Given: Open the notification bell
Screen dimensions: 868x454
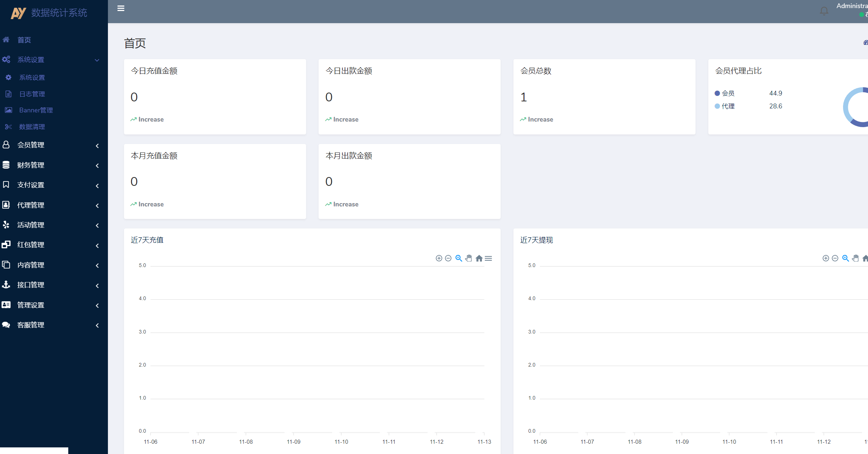Looking at the screenshot, I should click(824, 11).
